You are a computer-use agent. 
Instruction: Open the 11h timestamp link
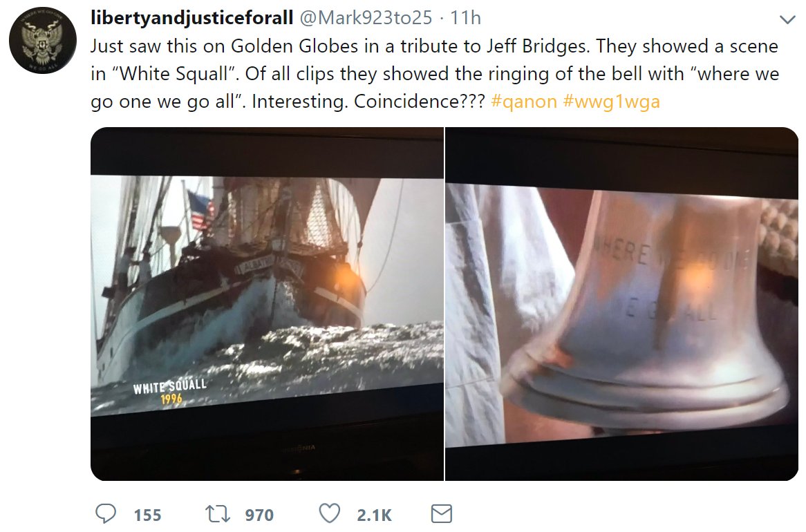(466, 17)
